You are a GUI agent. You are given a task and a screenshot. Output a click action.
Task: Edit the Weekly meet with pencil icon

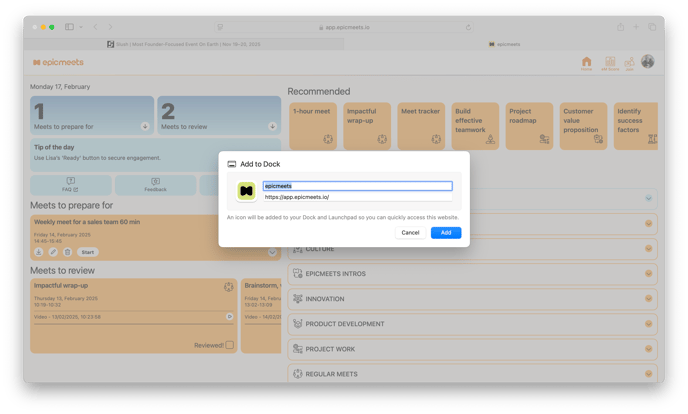pos(53,252)
